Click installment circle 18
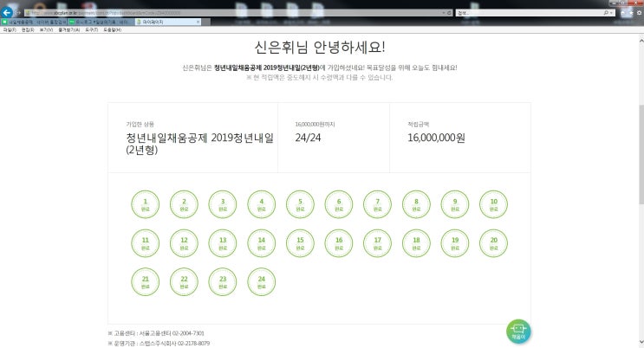 click(x=416, y=243)
